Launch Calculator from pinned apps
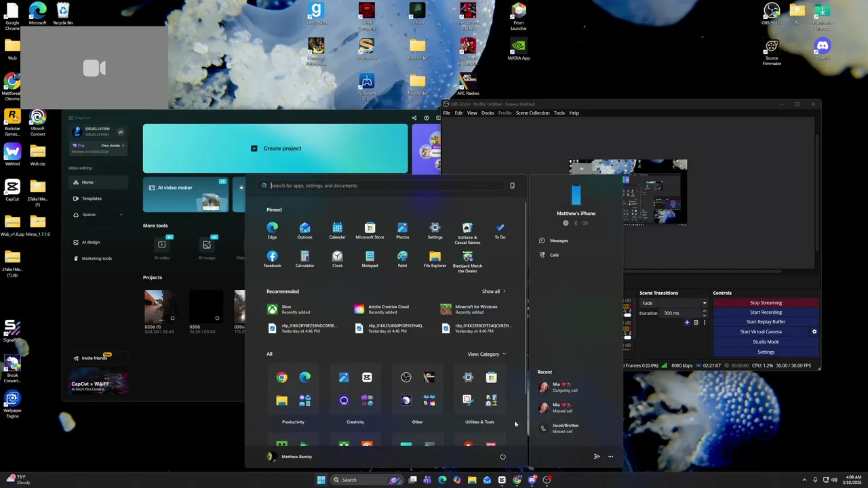Screen dimensions: 868x488 304,259
